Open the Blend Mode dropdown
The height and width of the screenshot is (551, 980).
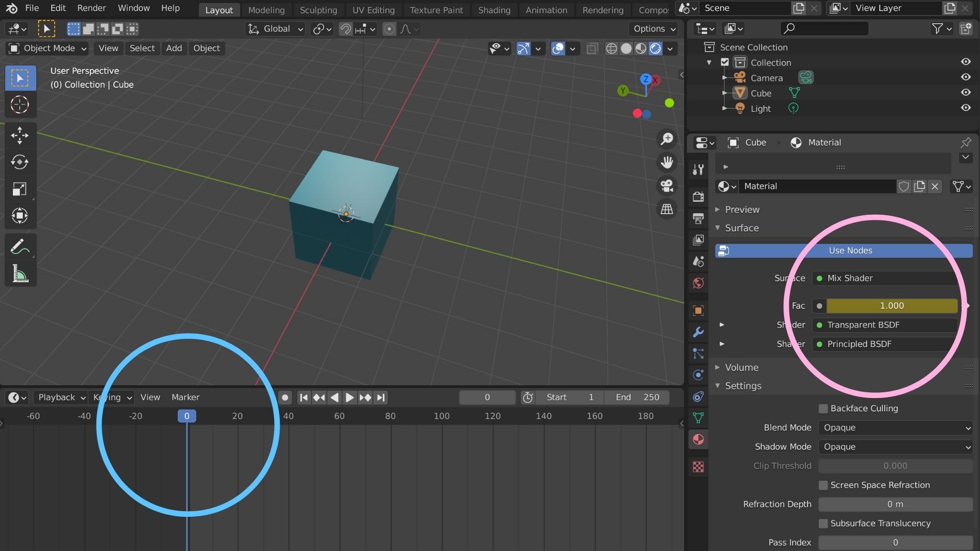(x=895, y=428)
